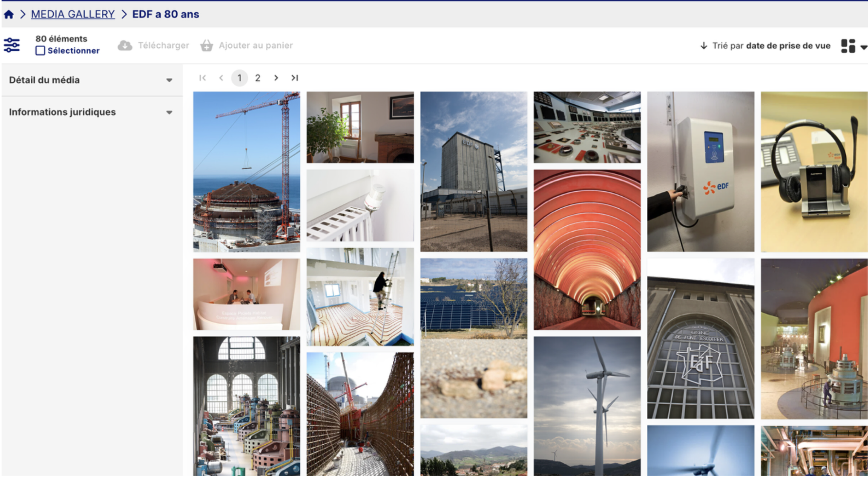Expand Détail du média section
The image size is (868, 477).
92,80
